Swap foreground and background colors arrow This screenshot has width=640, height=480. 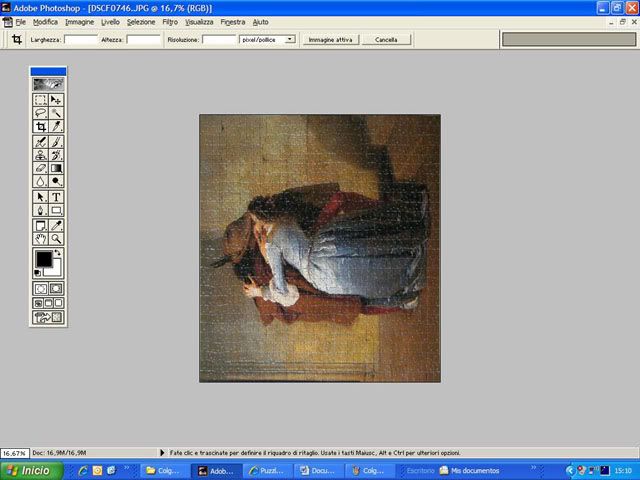(x=58, y=253)
